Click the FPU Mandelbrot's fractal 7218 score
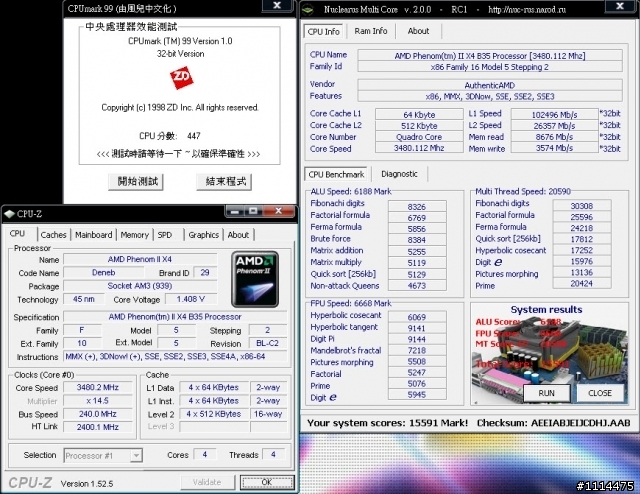 click(417, 350)
